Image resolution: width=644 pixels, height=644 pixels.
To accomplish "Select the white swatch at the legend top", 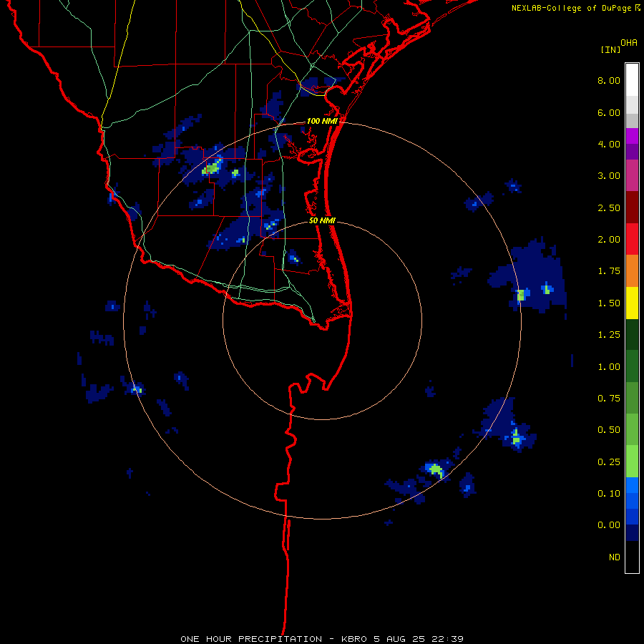I will point(632,80).
